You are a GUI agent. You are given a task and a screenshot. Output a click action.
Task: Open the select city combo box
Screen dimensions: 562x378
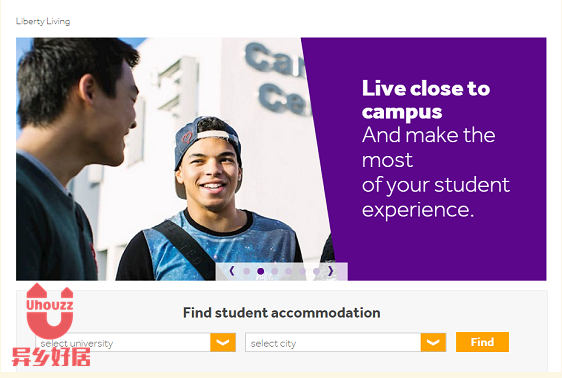346,343
